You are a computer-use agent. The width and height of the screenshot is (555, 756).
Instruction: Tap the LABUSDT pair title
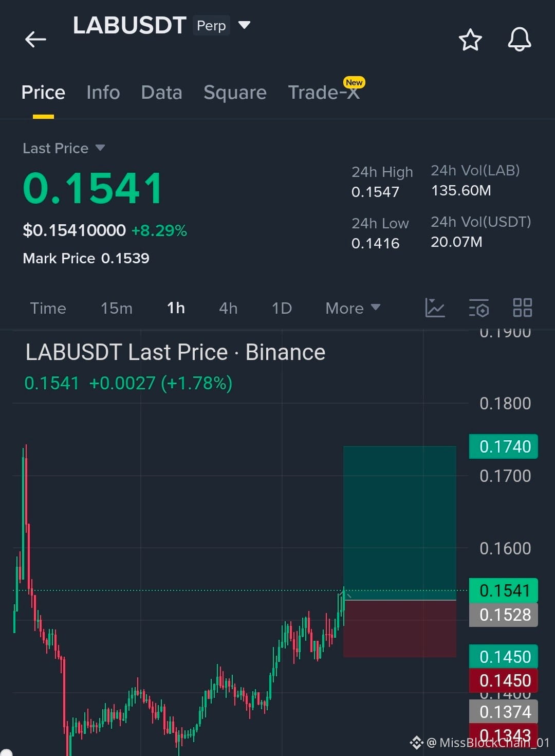click(129, 25)
